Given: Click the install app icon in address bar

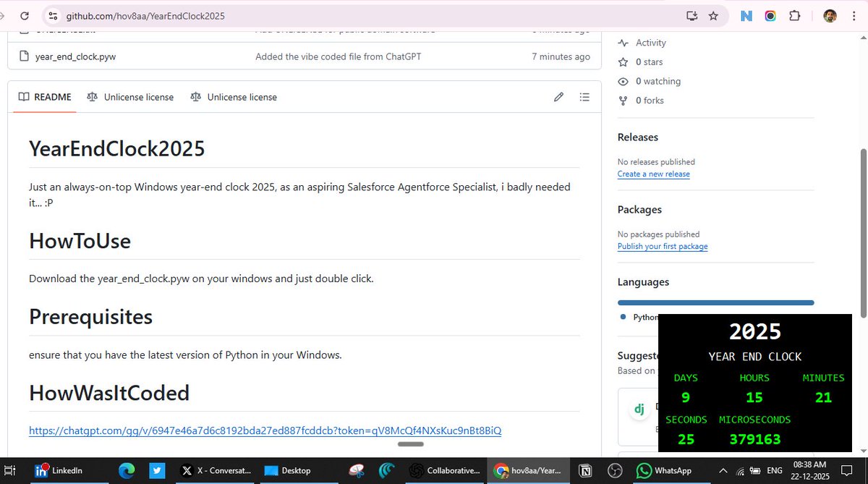Looking at the screenshot, I should click(x=692, y=15).
